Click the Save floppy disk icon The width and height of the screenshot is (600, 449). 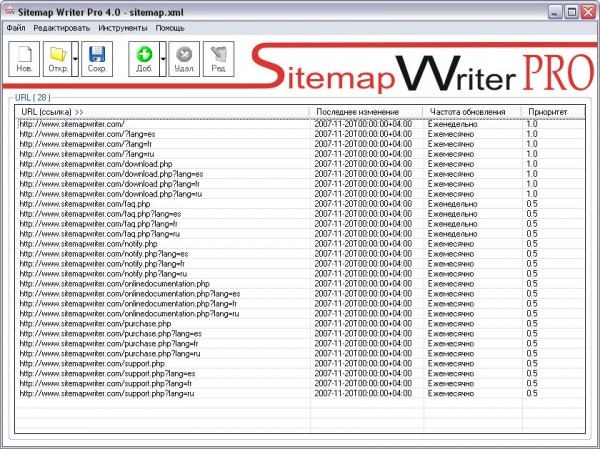click(97, 59)
